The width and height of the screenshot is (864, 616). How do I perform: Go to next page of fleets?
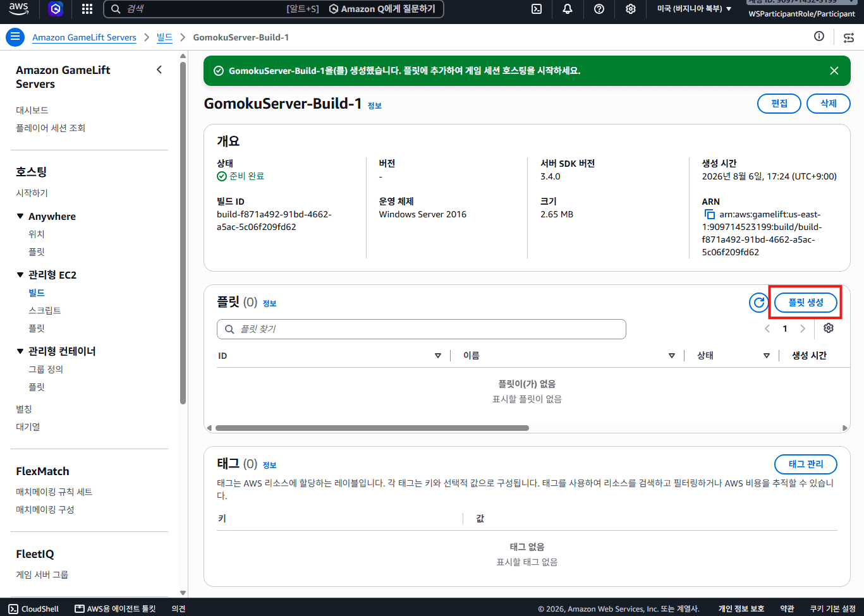[803, 329]
